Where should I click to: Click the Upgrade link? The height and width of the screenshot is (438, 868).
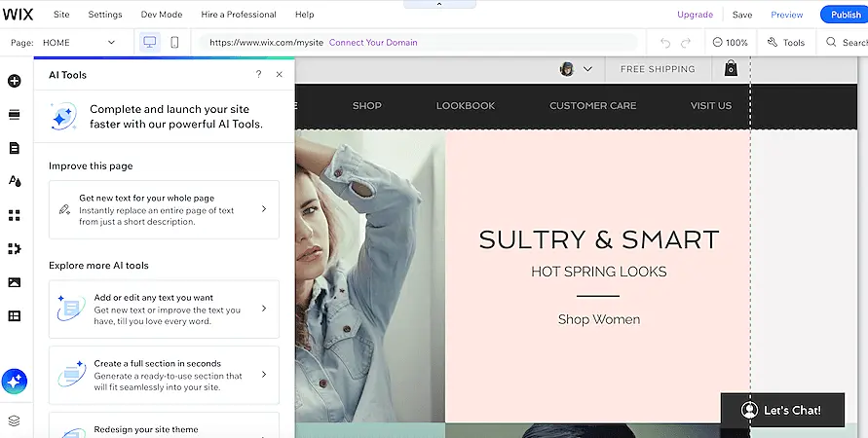[695, 15]
